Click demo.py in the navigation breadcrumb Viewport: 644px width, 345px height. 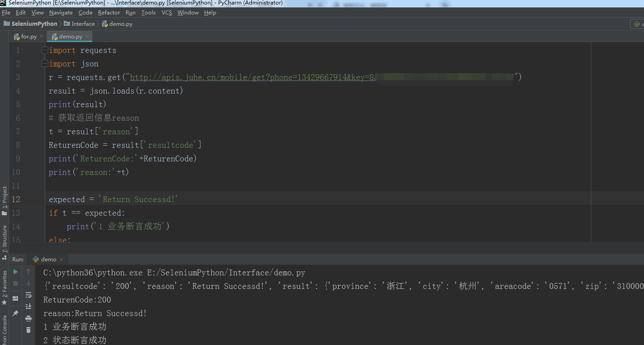pyautogui.click(x=121, y=24)
